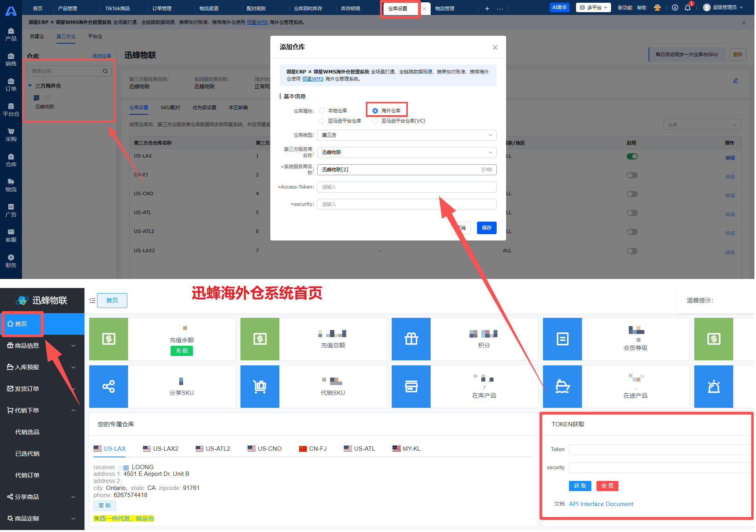
Task: Choose the 亚马逊平台仓库(VC) radio option
Action: coord(375,121)
